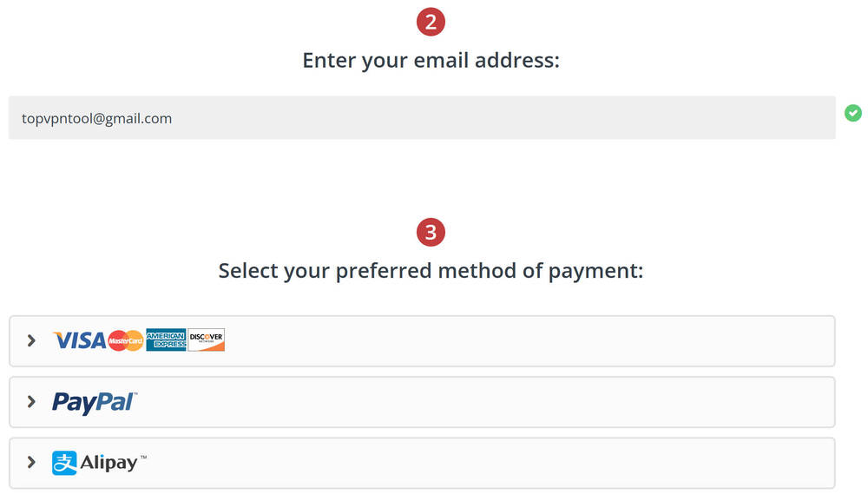Click the MasterCard logo

126,340
